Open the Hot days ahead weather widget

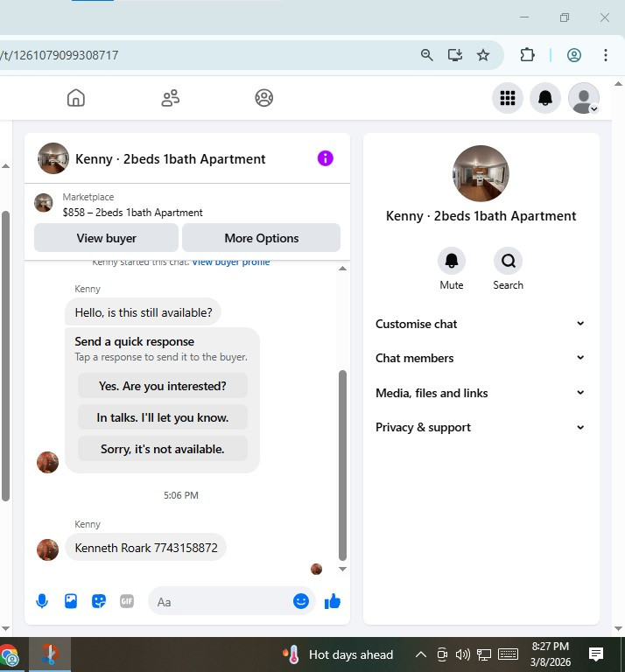click(338, 654)
